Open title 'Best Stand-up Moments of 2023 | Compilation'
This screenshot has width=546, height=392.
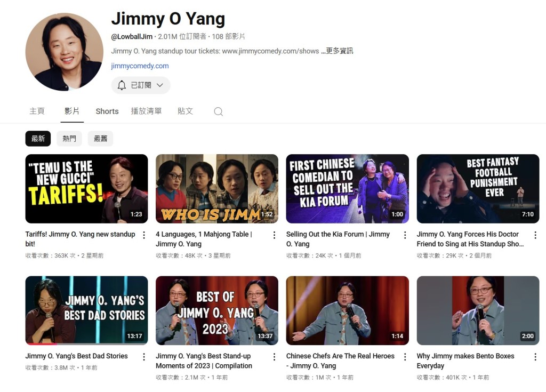click(204, 361)
